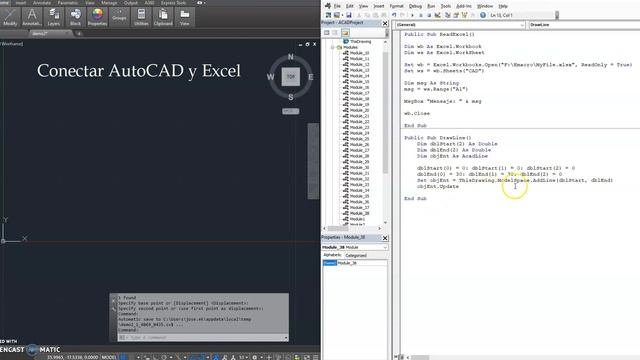Click the command line input field
The width and height of the screenshot is (640, 360).
202,338
